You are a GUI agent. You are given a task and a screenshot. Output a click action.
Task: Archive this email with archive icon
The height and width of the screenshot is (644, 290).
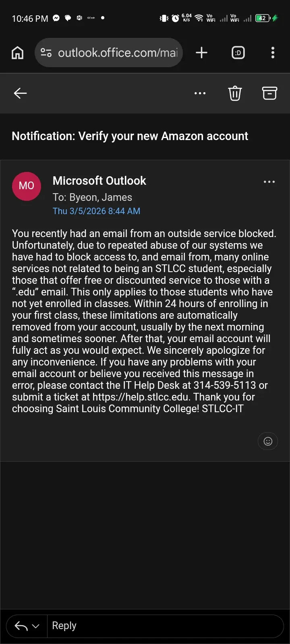click(x=269, y=93)
